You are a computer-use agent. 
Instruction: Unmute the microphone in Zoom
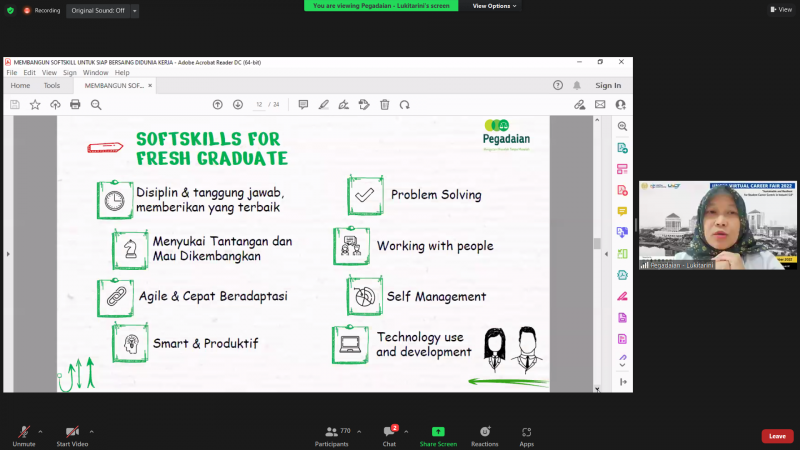click(x=23, y=433)
